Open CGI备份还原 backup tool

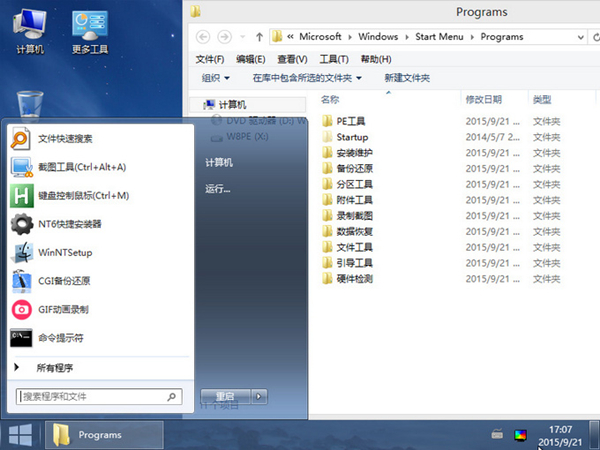pos(64,281)
